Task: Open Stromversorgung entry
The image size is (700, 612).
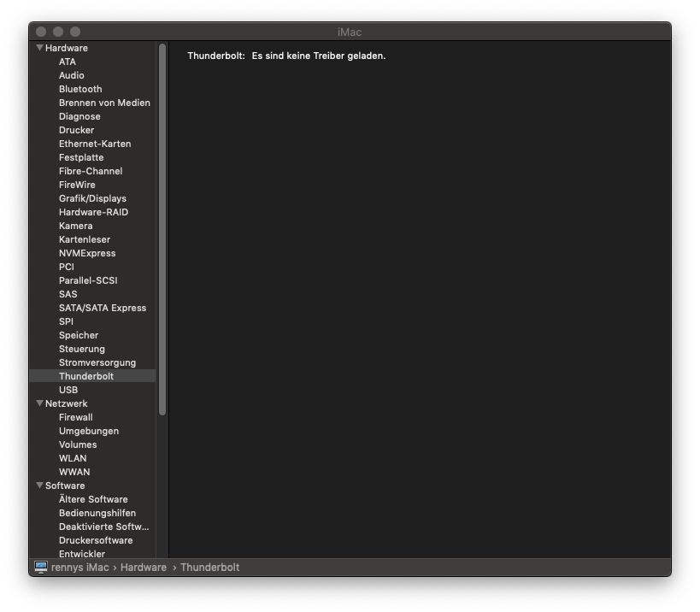Action: point(97,363)
